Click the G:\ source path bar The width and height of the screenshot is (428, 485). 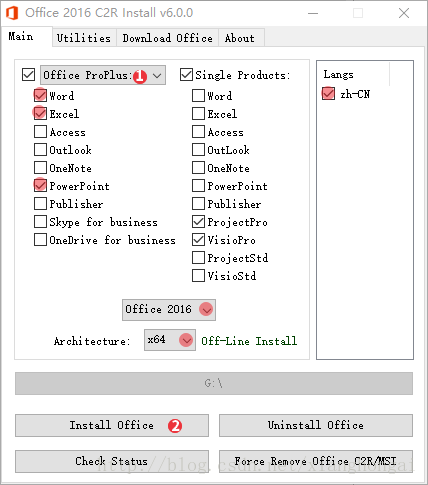coord(214,383)
